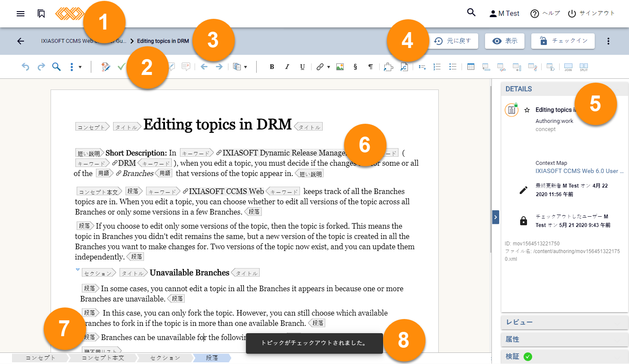Viewport: 629px width, 364px height.
Task: Click the topic document icon in Details
Action: (x=512, y=110)
